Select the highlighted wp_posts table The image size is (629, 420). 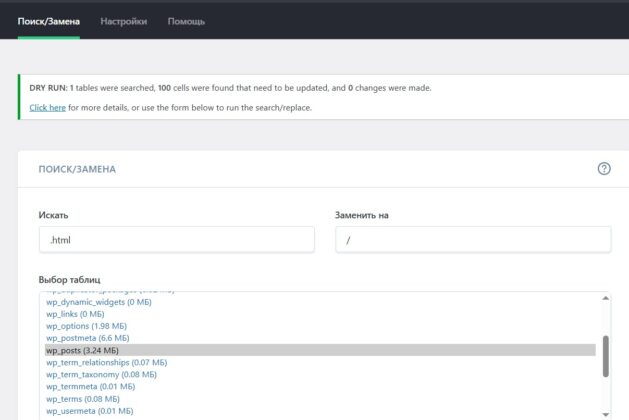[x=82, y=351]
